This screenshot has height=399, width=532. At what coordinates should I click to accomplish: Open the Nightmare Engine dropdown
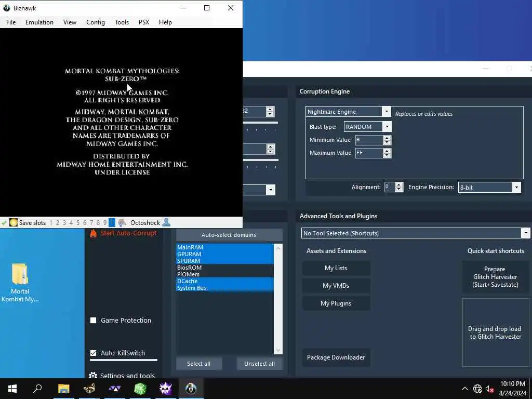tap(386, 112)
